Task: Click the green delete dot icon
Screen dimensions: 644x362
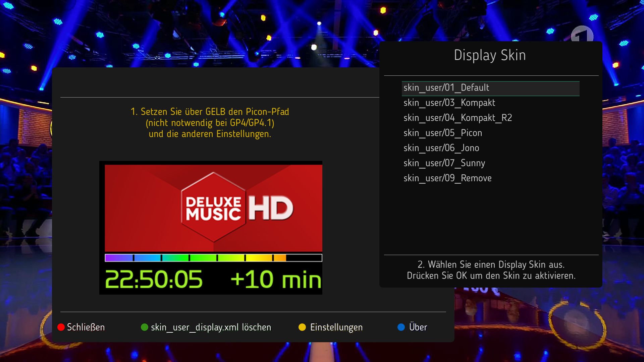Action: [145, 327]
